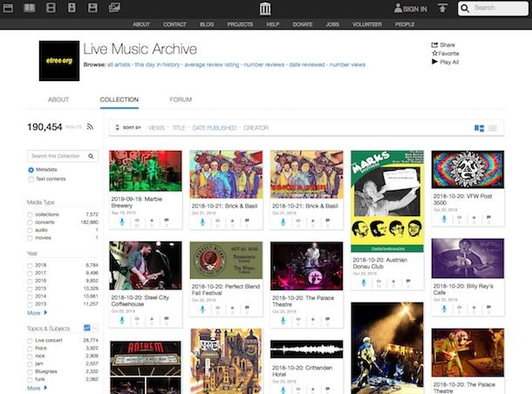Screen dimensions: 532x394
Task: Switch to tile grid view icon
Action: (479, 128)
